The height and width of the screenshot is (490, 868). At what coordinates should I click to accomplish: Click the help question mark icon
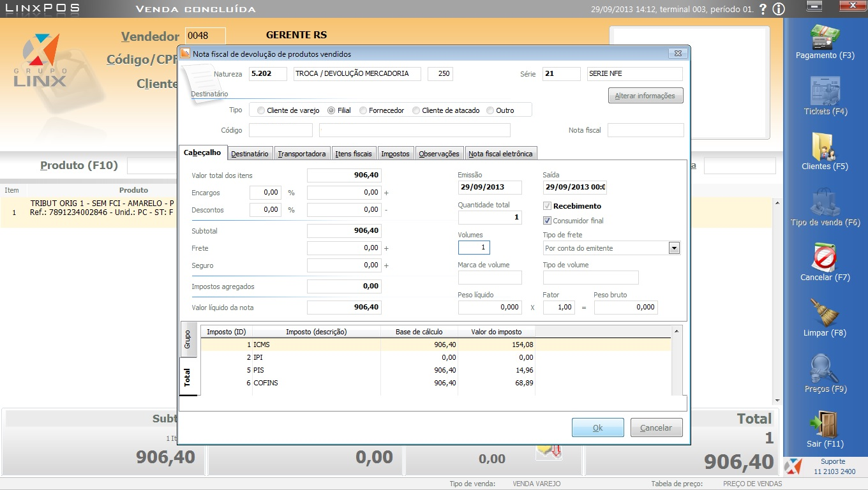pos(763,10)
